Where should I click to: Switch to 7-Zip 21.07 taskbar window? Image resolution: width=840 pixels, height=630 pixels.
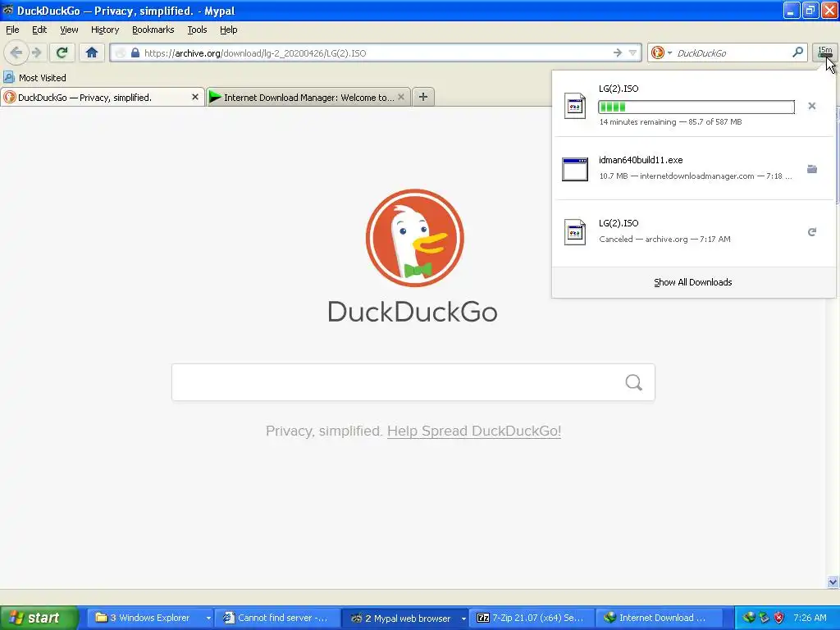(x=531, y=618)
